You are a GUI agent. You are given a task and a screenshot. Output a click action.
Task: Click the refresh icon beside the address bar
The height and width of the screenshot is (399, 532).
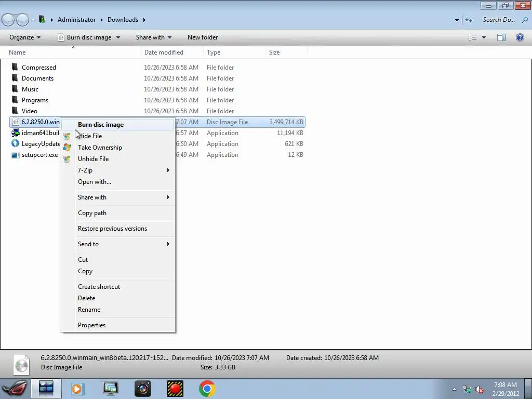(x=469, y=20)
